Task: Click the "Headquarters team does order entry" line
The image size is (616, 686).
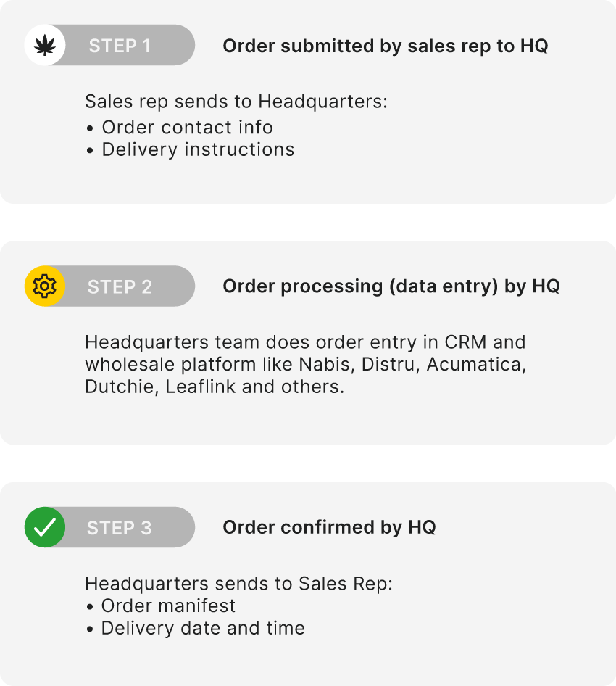Action: coord(305,342)
